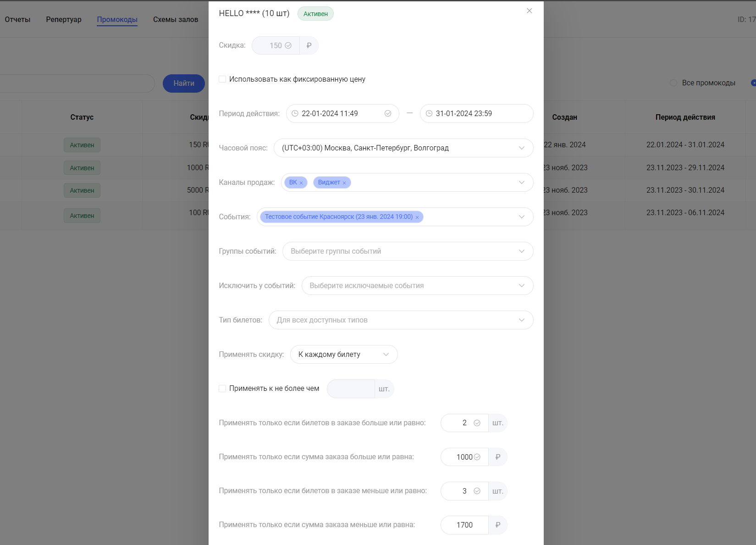Click the period cell 23.11.2023 - 29.11.2024
The height and width of the screenshot is (545, 756).
(x=685, y=167)
